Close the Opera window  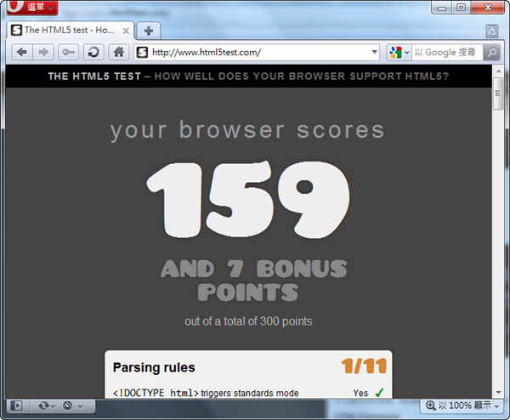point(488,8)
